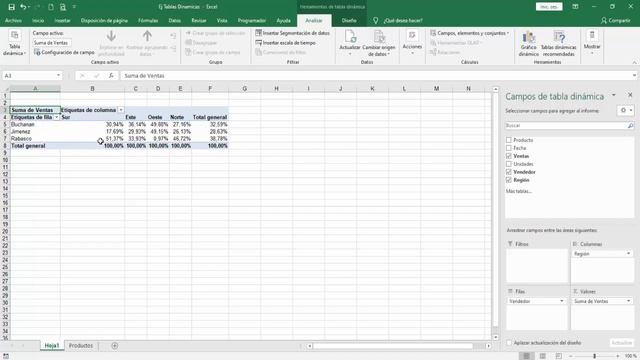This screenshot has height=360, width=640.
Task: Click Insertar Segmentación de datos
Action: point(293,33)
